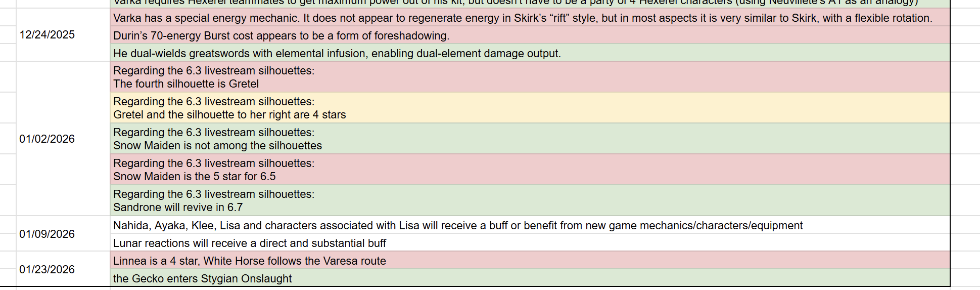Click the Nahida, Ayaka, Klee, Lisa buff cell
The width and height of the screenshot is (980, 290).
(530, 225)
